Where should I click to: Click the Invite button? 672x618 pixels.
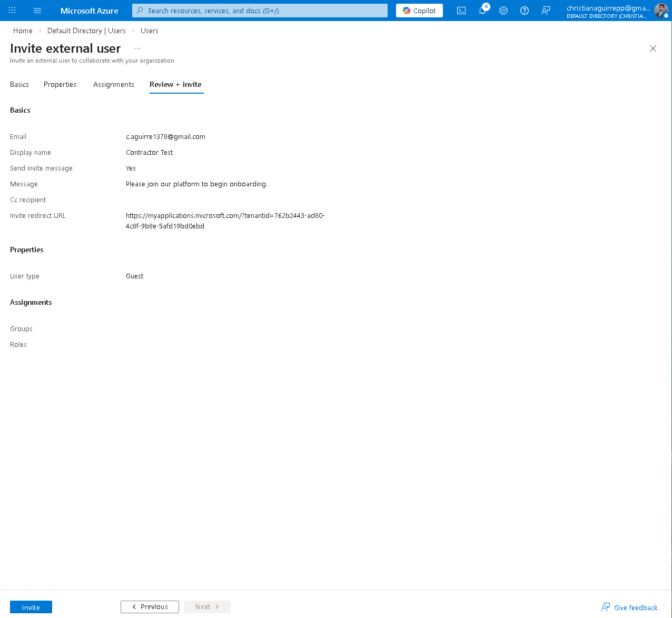[31, 607]
